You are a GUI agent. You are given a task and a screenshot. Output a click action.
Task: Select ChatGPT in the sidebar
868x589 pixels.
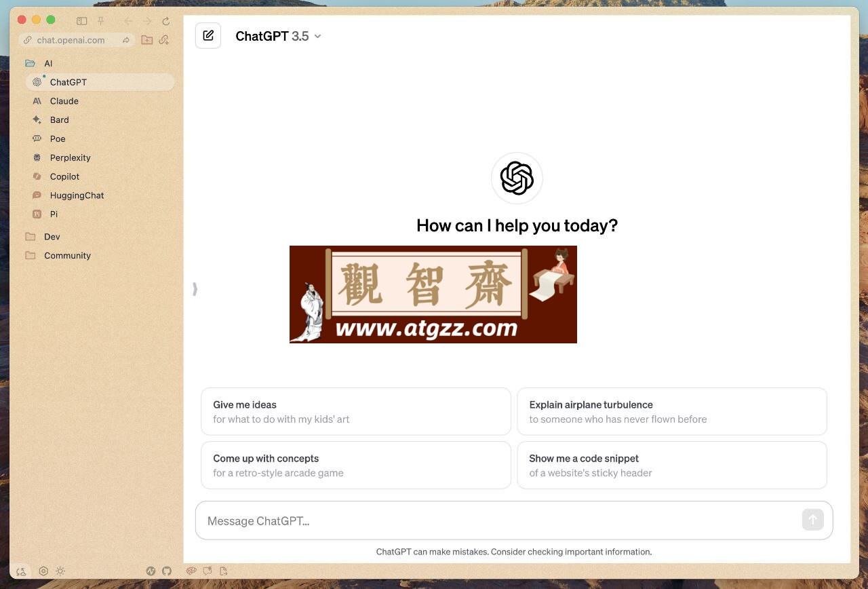tap(100, 82)
